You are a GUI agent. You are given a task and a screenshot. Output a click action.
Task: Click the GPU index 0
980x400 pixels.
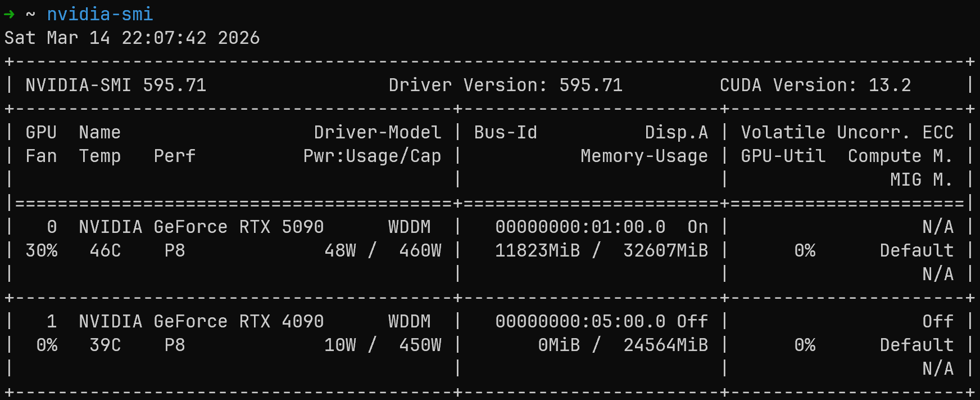pyautogui.click(x=52, y=227)
